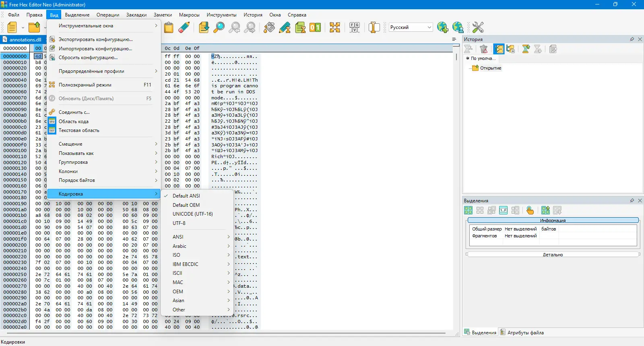The image size is (644, 346).
Task: Close the История panel
Action: coord(640,39)
